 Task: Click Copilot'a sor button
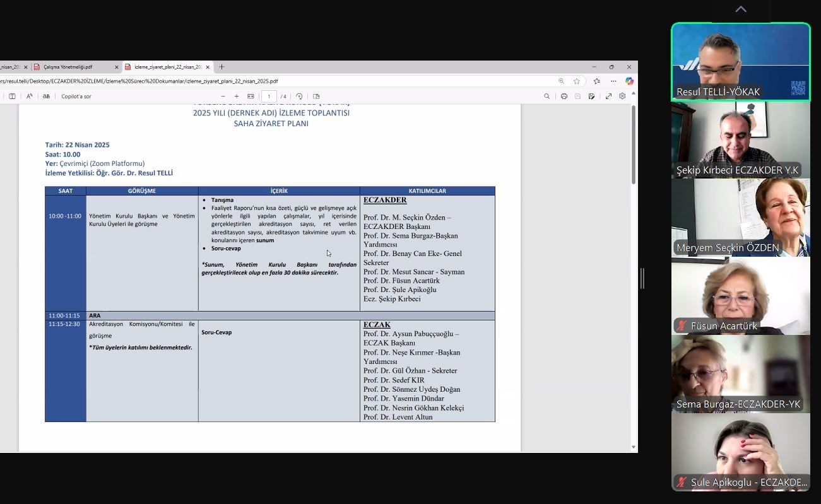76,97
